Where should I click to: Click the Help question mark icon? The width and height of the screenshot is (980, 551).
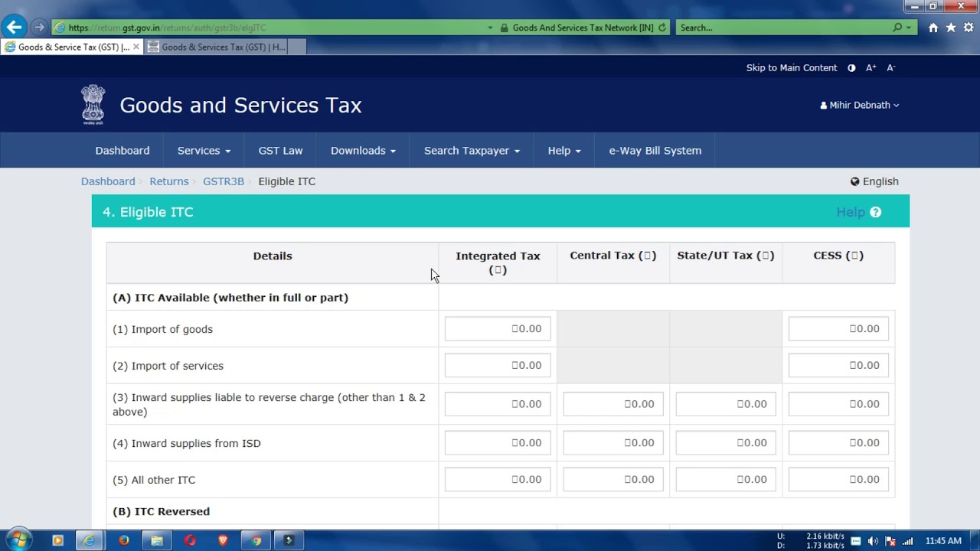pyautogui.click(x=876, y=212)
